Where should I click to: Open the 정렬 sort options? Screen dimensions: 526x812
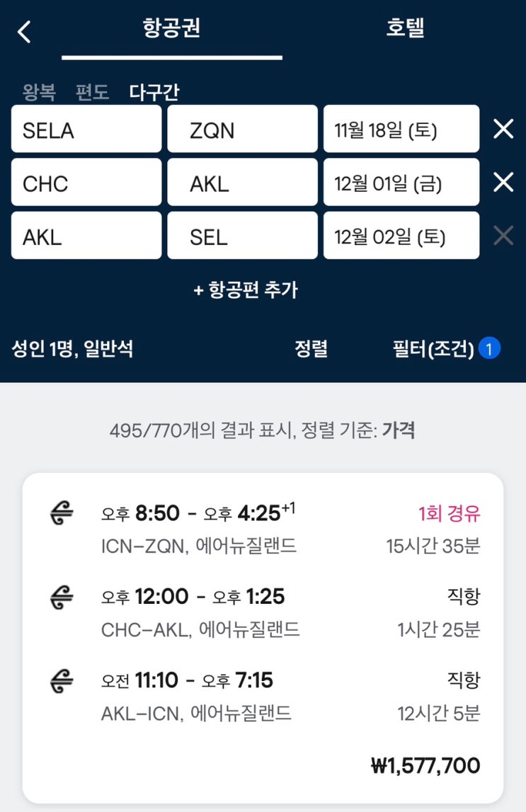311,348
